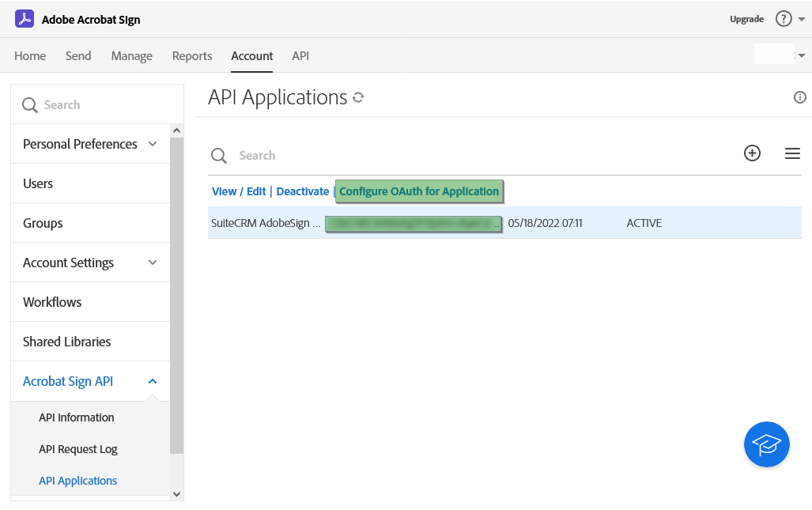
Task: Click the page info icon
Action: (x=800, y=97)
